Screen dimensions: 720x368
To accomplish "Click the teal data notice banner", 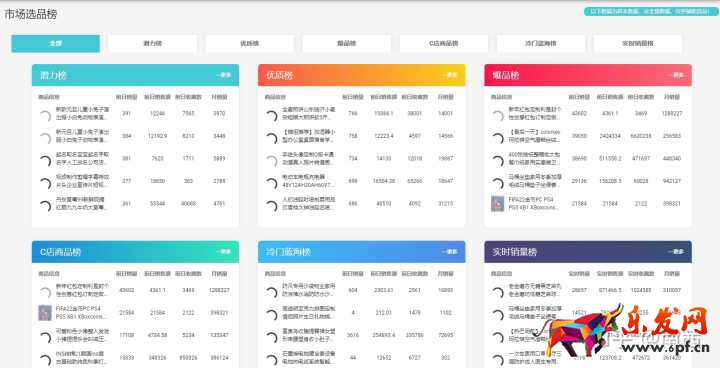I will point(647,11).
